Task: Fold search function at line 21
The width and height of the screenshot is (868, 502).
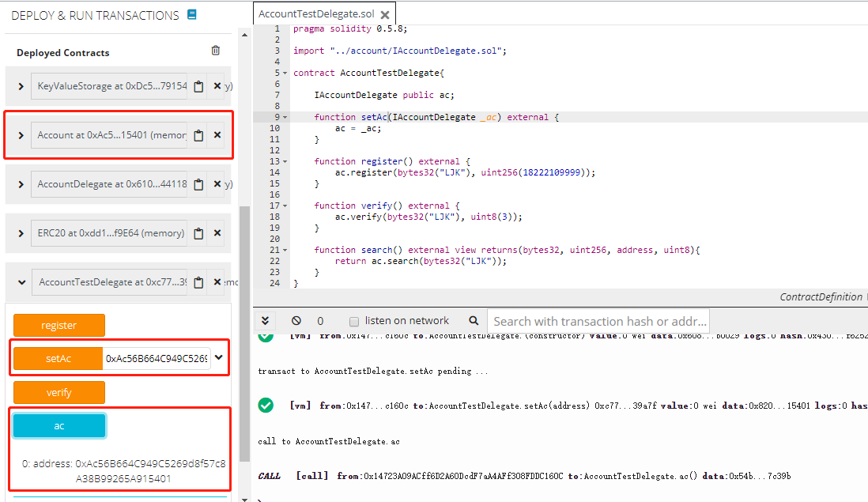Action: tap(285, 250)
